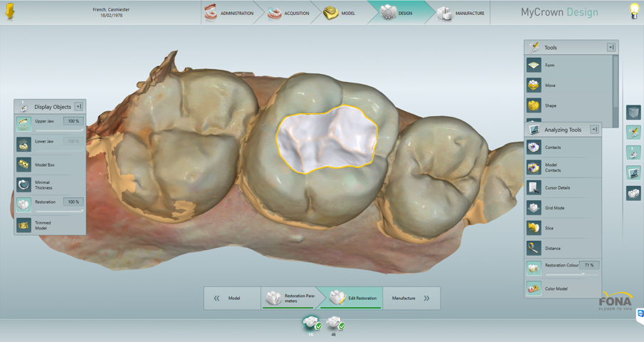Image resolution: width=644 pixels, height=342 pixels.
Task: Activate the Slice analyzing tool
Action: (x=534, y=228)
